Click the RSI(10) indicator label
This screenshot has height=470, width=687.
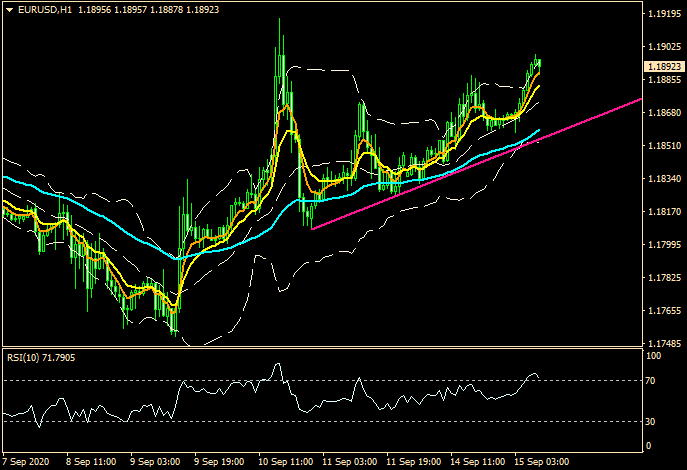click(40, 356)
